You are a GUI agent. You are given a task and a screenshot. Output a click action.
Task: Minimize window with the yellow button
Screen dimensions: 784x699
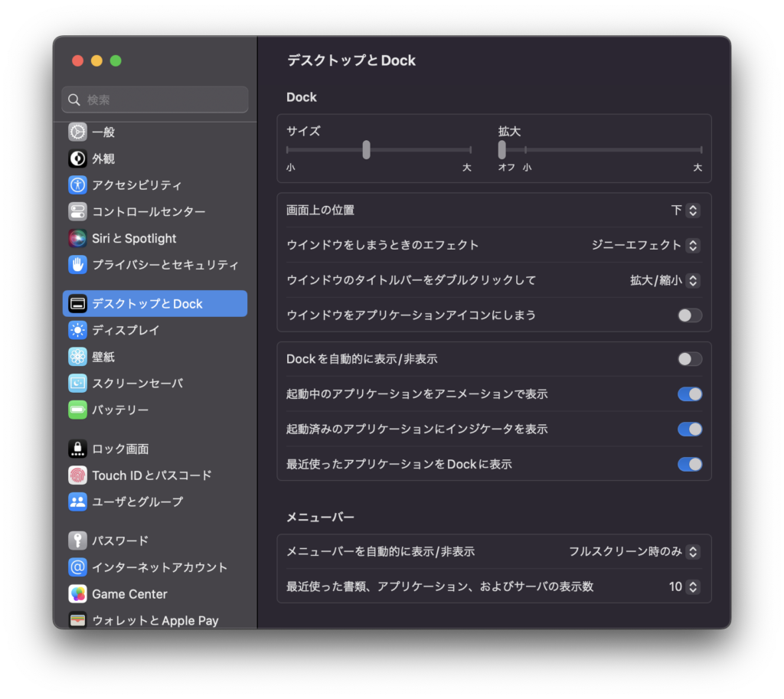click(96, 60)
